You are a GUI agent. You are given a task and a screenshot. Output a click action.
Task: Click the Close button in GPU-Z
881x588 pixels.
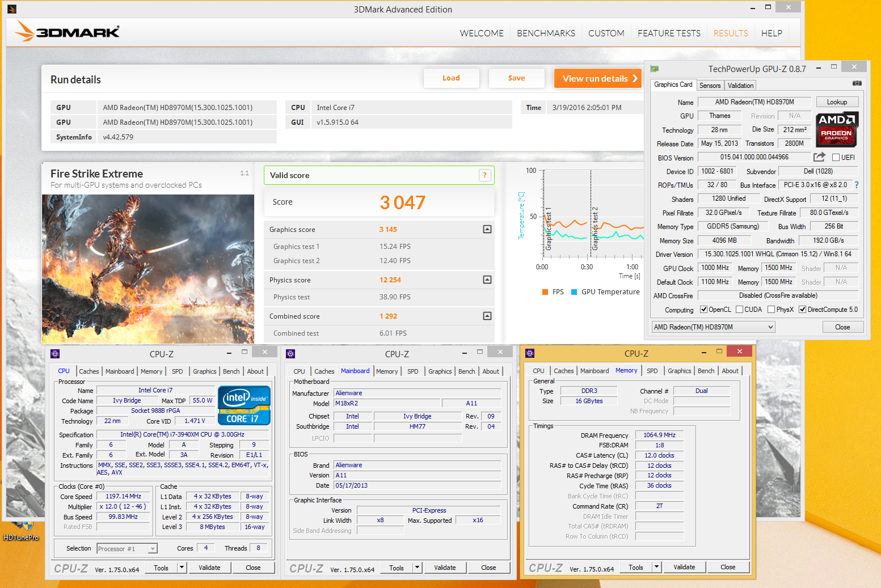843,327
